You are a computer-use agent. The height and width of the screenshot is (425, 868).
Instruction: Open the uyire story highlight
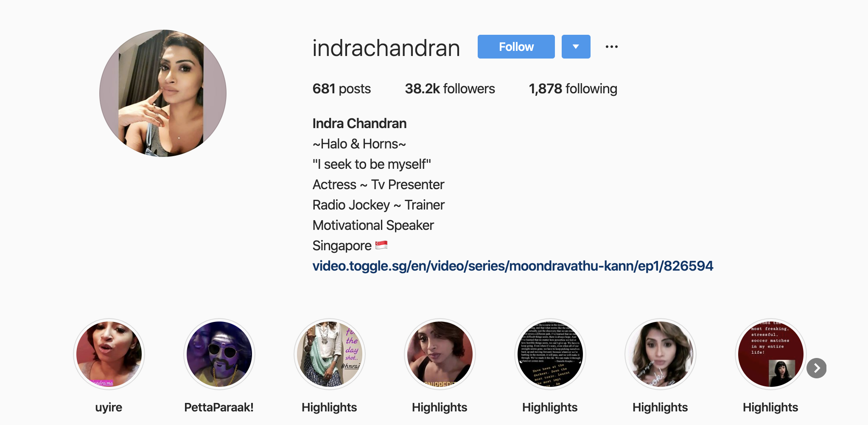[x=109, y=354]
